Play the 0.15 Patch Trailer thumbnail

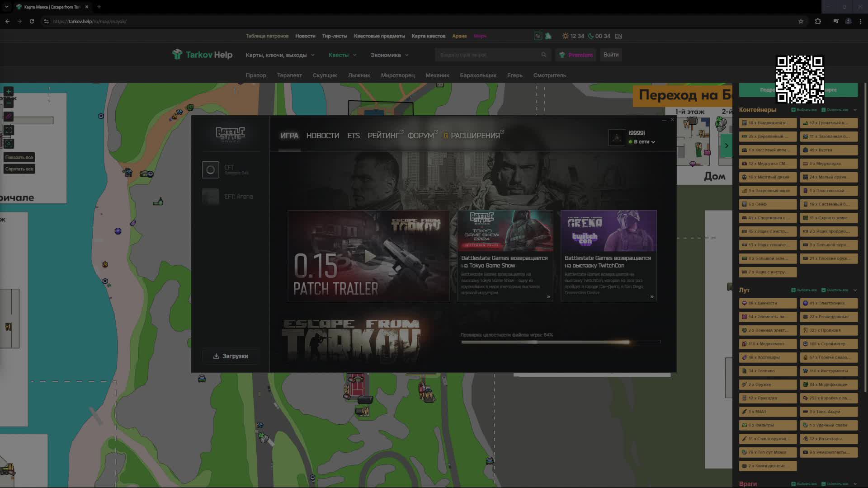pos(369,256)
